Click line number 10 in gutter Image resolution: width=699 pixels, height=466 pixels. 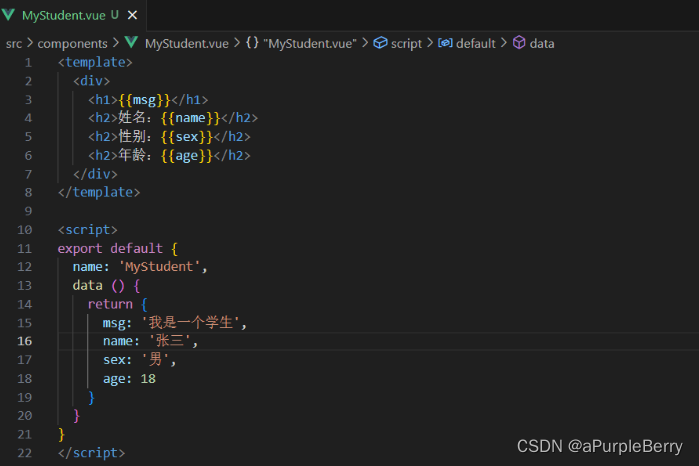pyautogui.click(x=25, y=230)
